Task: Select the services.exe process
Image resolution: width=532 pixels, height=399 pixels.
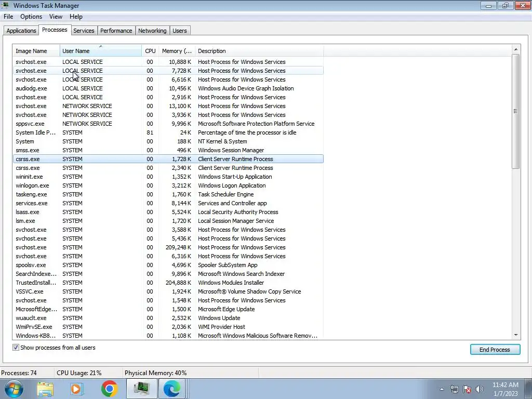Action: click(168, 203)
